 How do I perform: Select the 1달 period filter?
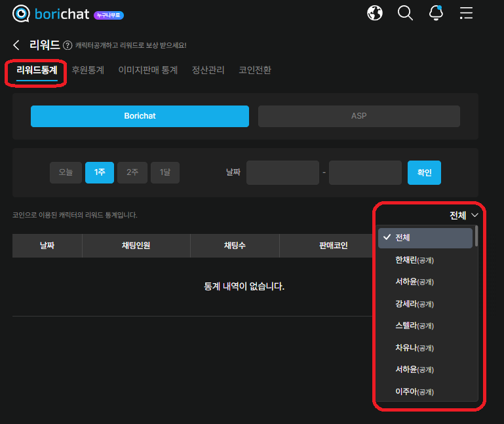pyautogui.click(x=165, y=172)
